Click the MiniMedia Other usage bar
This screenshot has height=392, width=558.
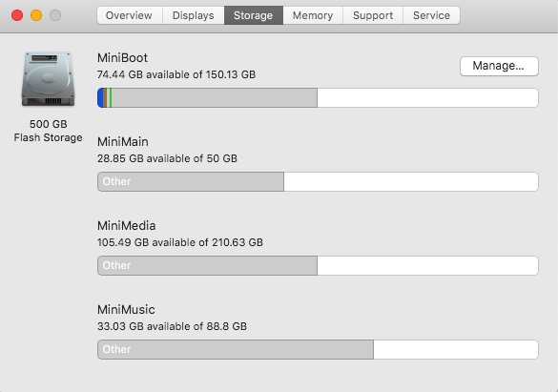click(208, 266)
